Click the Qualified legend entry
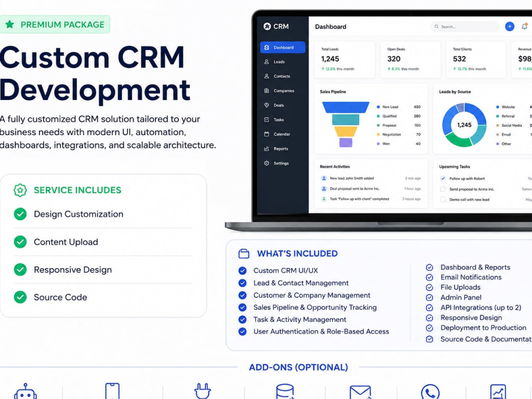This screenshot has height=399, width=532. [387, 116]
